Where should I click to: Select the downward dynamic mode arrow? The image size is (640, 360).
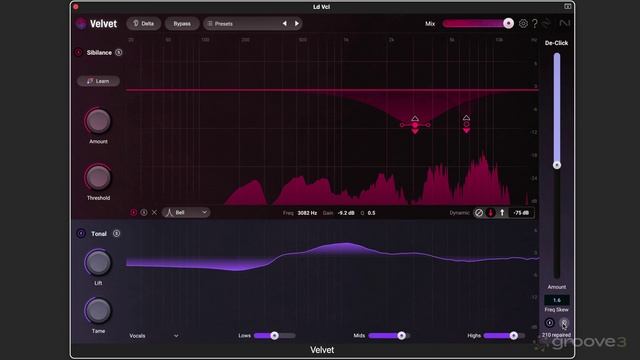(491, 213)
